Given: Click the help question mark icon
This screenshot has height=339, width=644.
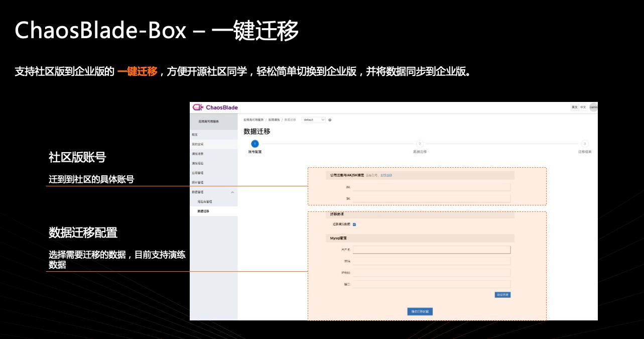Looking at the screenshot, I should click(x=330, y=120).
